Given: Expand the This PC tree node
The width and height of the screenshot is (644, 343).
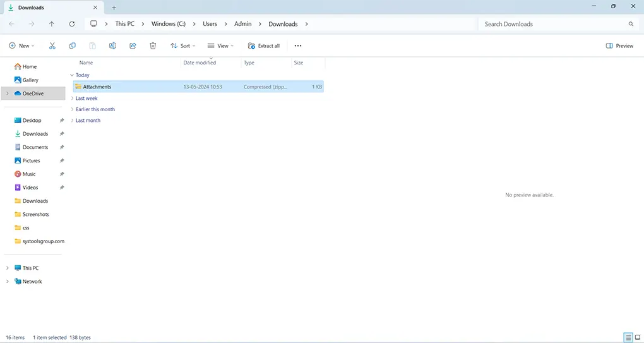Looking at the screenshot, I should tap(8, 268).
